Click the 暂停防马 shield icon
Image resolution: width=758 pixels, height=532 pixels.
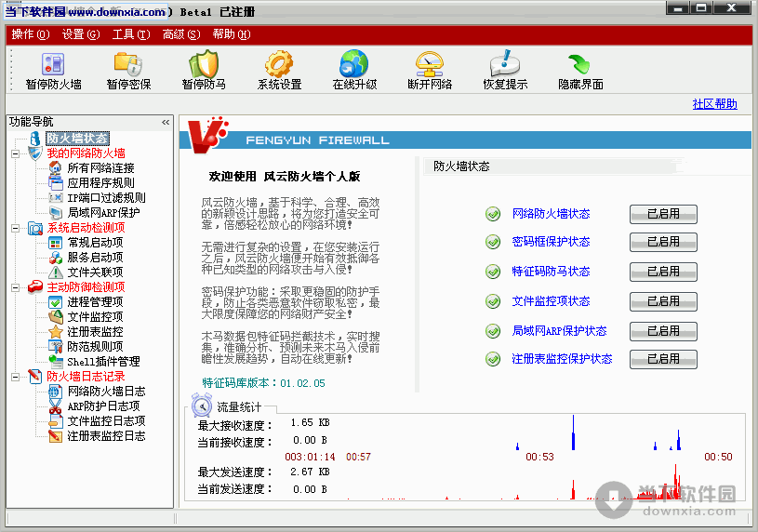pyautogui.click(x=204, y=64)
